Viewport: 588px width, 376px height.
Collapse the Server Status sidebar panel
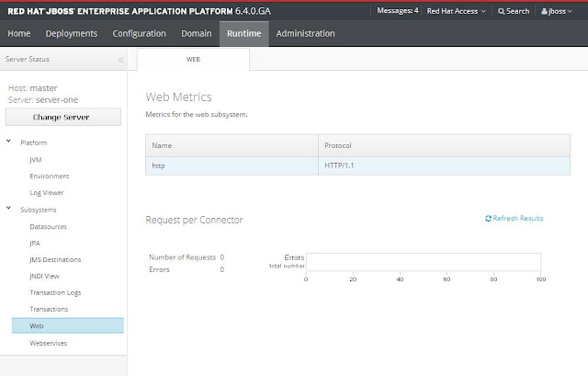pyautogui.click(x=120, y=60)
